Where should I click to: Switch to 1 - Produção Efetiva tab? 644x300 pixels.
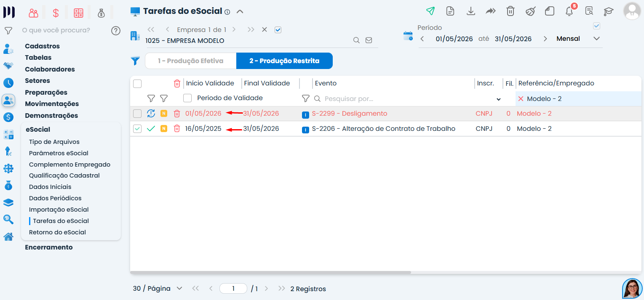click(x=191, y=61)
